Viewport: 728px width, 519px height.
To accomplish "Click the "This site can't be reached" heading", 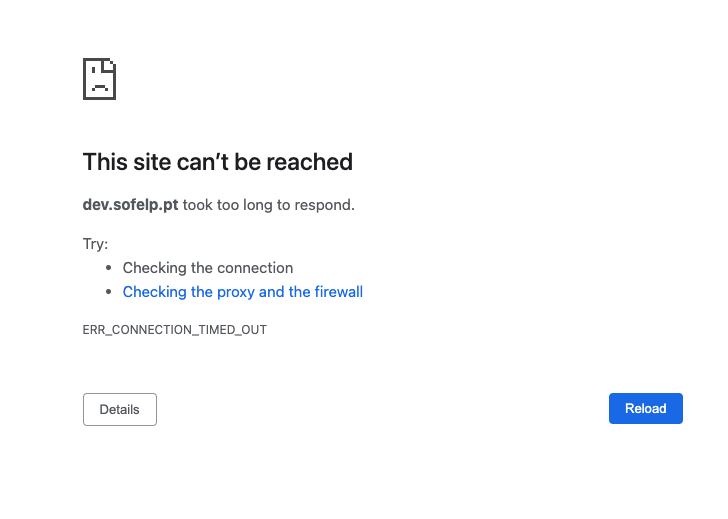I will [x=217, y=162].
